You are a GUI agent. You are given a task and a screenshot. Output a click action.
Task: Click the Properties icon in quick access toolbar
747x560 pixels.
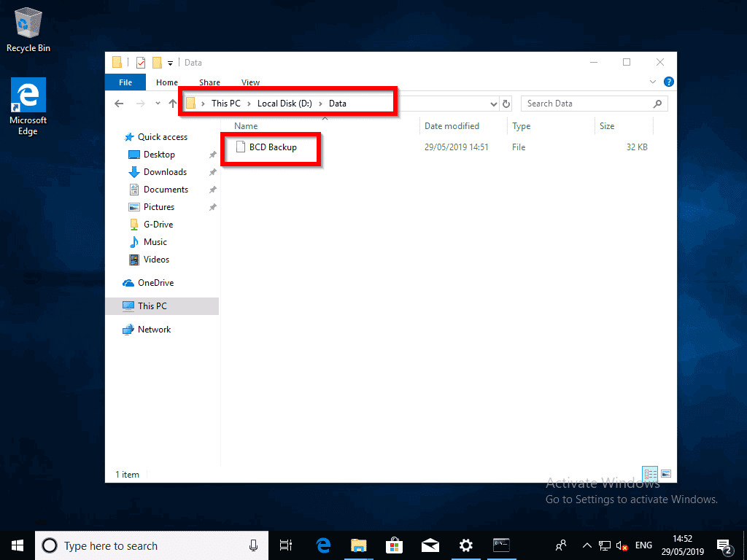click(x=141, y=63)
